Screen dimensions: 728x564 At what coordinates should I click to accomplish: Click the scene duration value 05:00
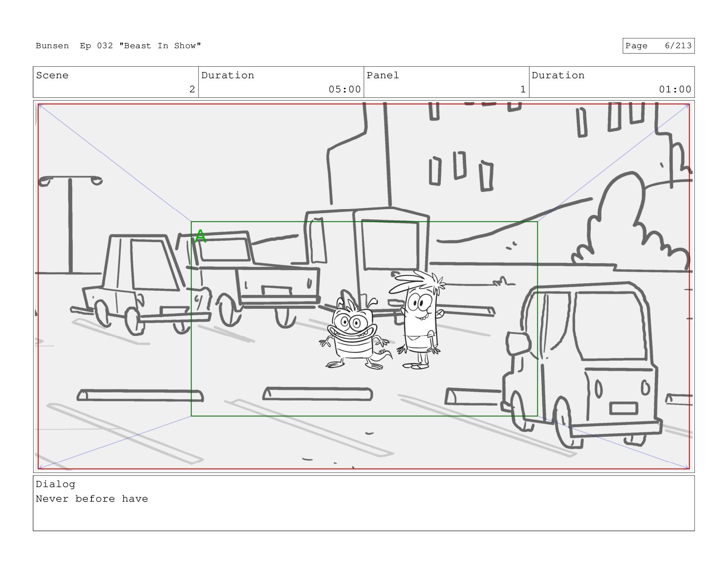point(345,89)
